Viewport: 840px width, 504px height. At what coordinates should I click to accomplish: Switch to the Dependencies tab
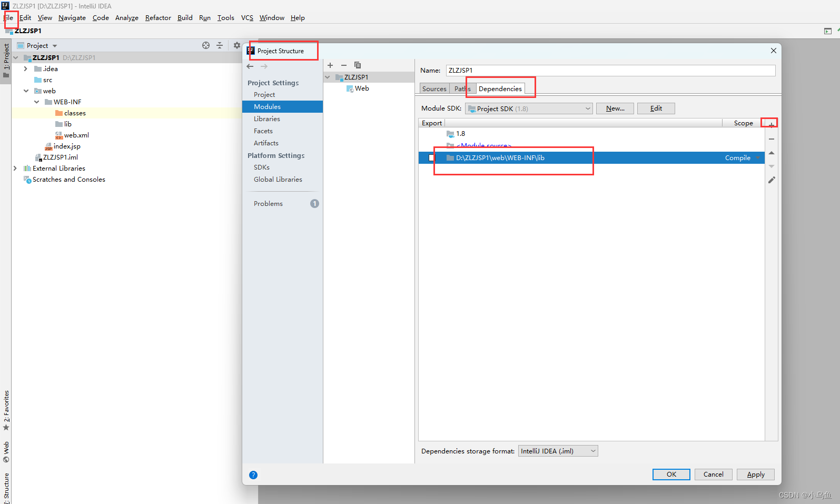click(x=500, y=89)
